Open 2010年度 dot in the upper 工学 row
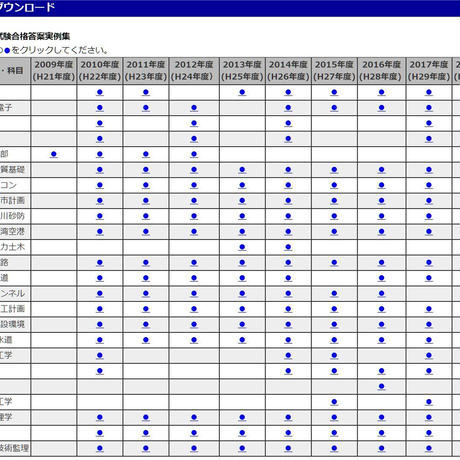Image resolution: width=460 pixels, height=460 pixels. coord(100,356)
